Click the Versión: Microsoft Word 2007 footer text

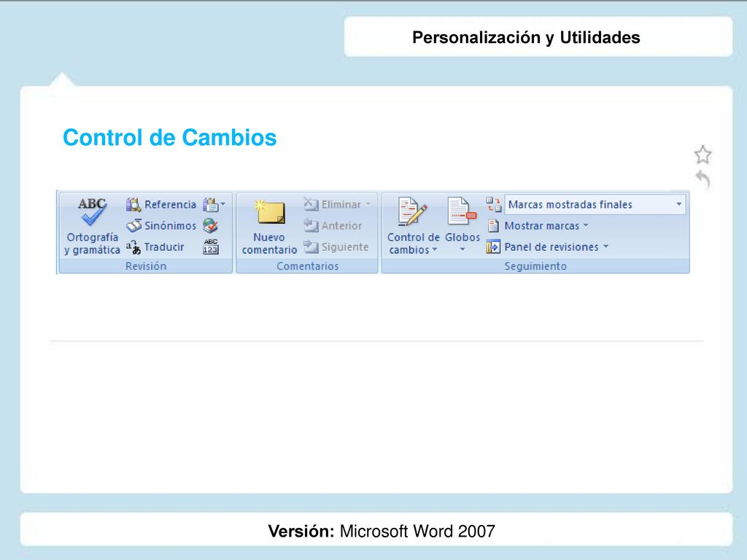tap(382, 531)
